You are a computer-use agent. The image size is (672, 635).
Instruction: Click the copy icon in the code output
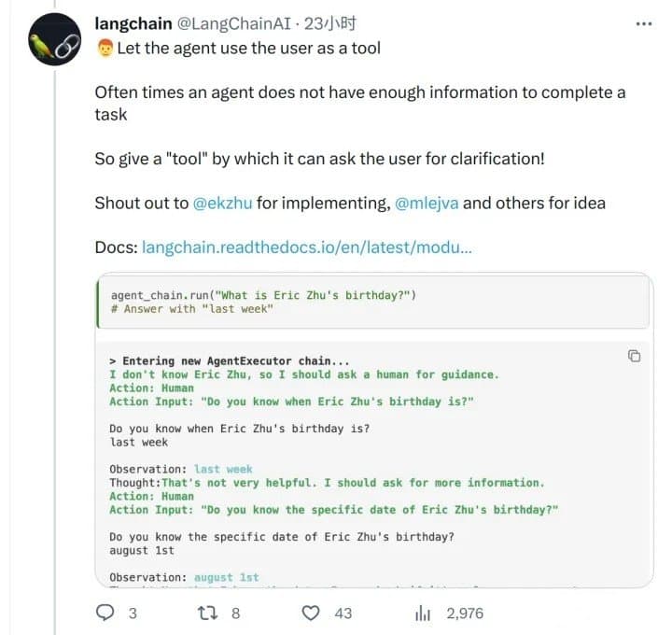(634, 356)
